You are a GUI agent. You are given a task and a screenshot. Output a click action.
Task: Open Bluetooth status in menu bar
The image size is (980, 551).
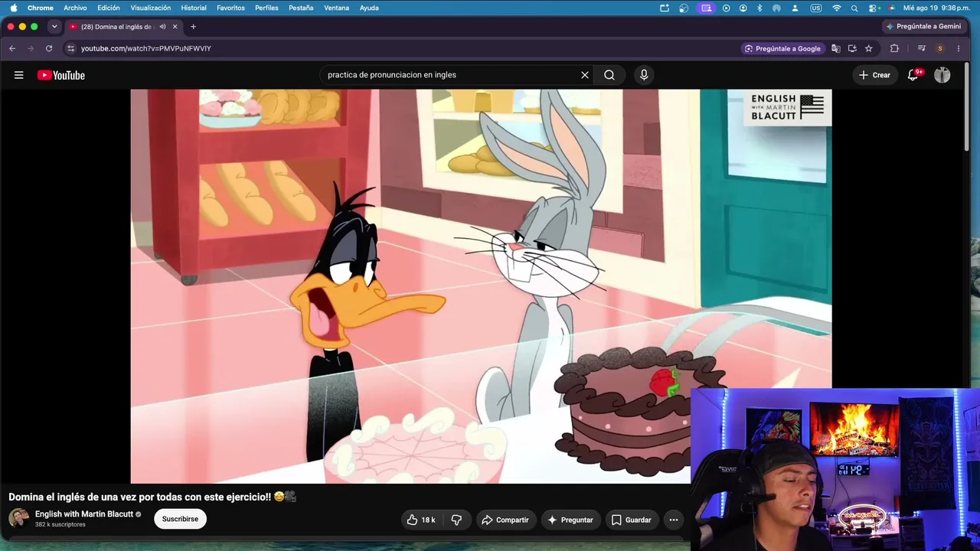pyautogui.click(x=759, y=8)
